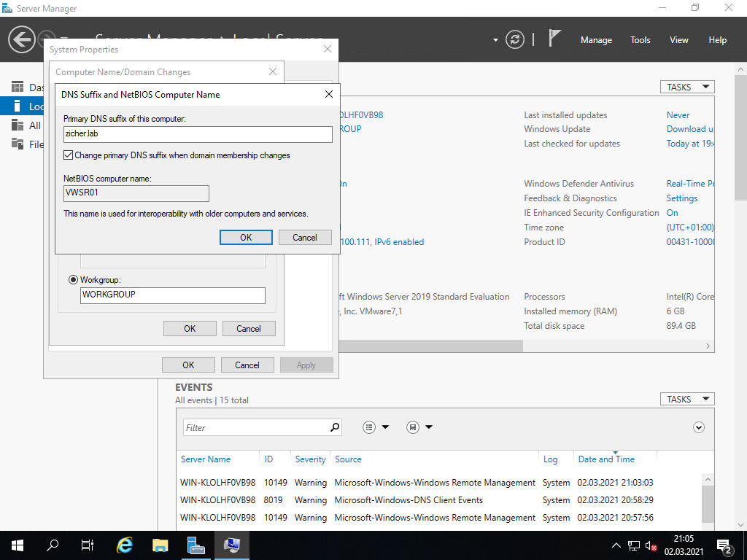
Task: Click OK in DNS Suffix dialog
Action: click(246, 237)
